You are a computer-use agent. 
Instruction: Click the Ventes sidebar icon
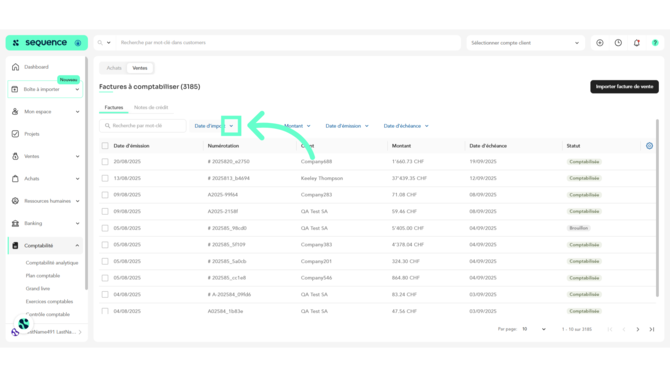(15, 156)
